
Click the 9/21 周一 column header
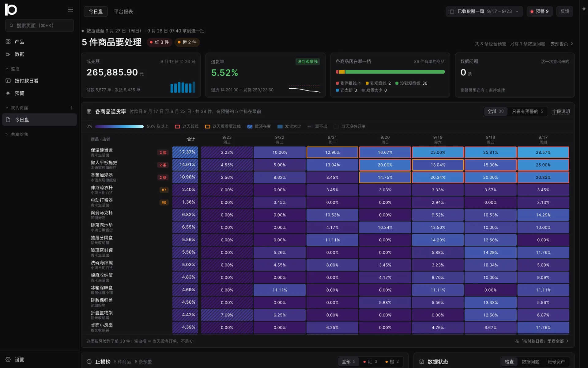click(x=332, y=140)
